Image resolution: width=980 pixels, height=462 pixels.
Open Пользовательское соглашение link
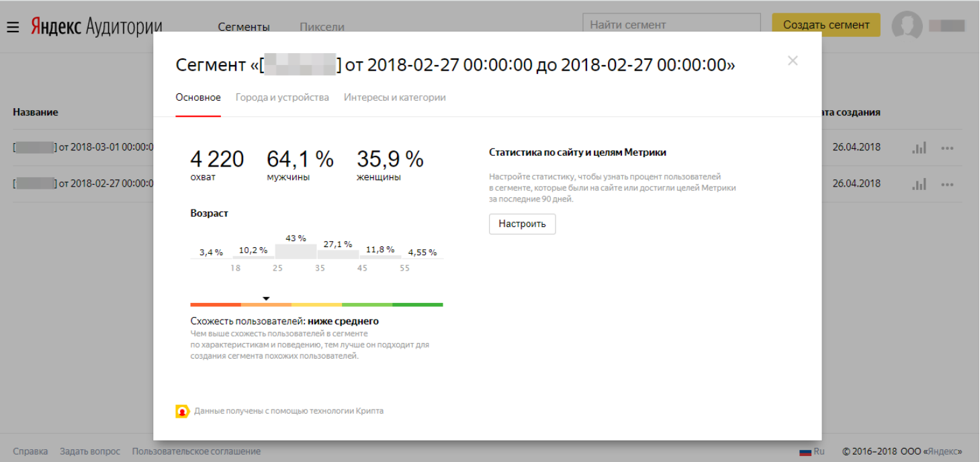196,452
